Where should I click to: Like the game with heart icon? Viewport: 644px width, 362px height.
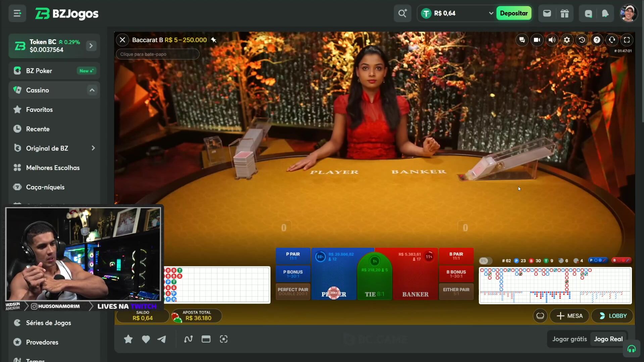[146, 339]
